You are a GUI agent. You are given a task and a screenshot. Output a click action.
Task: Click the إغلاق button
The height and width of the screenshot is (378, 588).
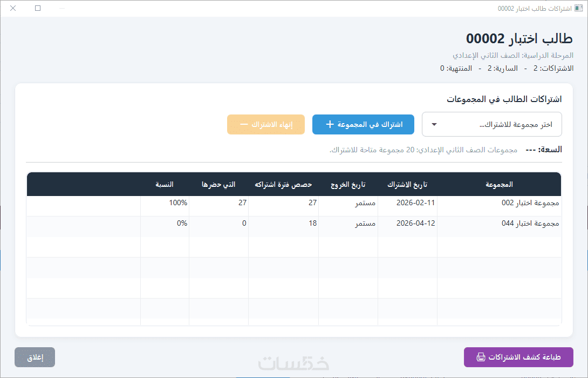[35, 357]
